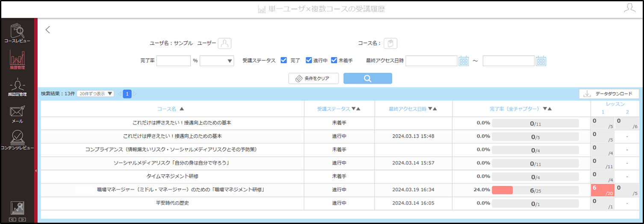Click the 2024.03.19 16:34 access date cell

(413, 189)
